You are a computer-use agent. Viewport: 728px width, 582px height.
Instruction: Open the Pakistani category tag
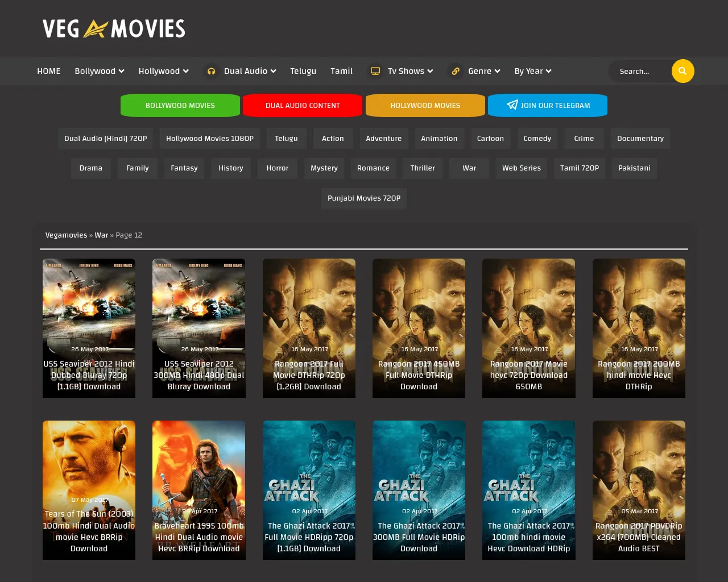click(x=634, y=168)
